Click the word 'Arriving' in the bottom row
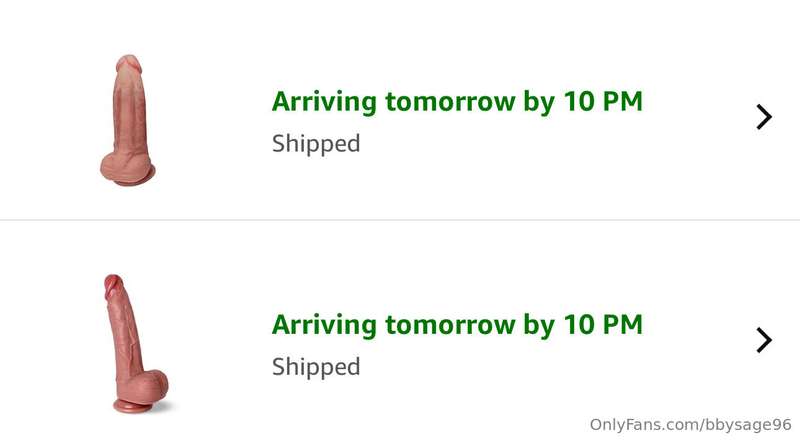This screenshot has width=800, height=442. tap(324, 326)
